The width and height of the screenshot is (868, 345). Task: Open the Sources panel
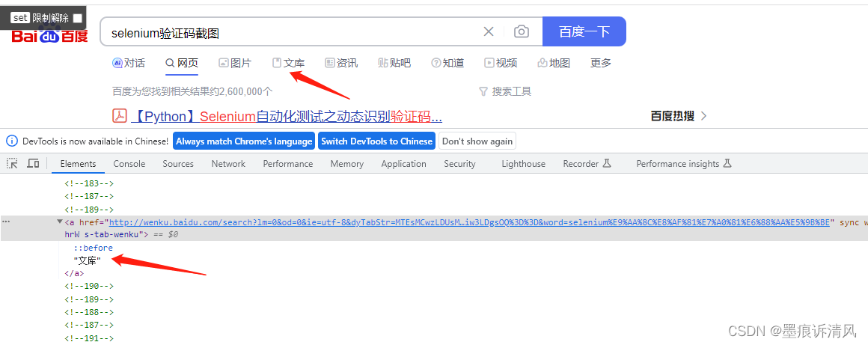[x=178, y=164]
